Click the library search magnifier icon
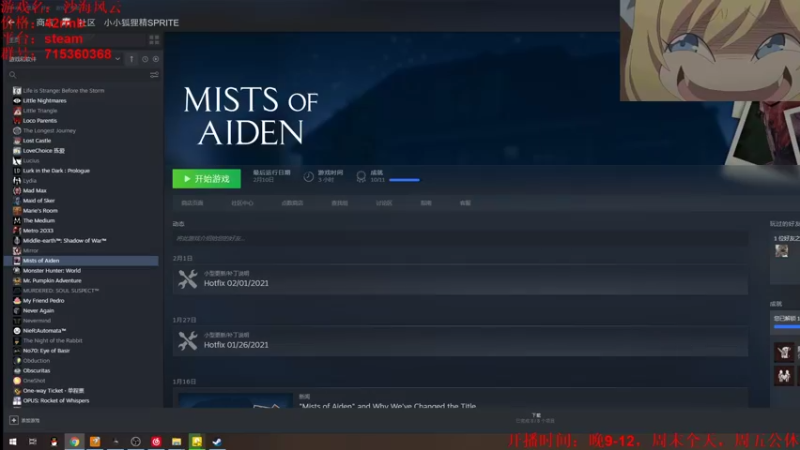This screenshot has height=450, width=800. tap(13, 75)
